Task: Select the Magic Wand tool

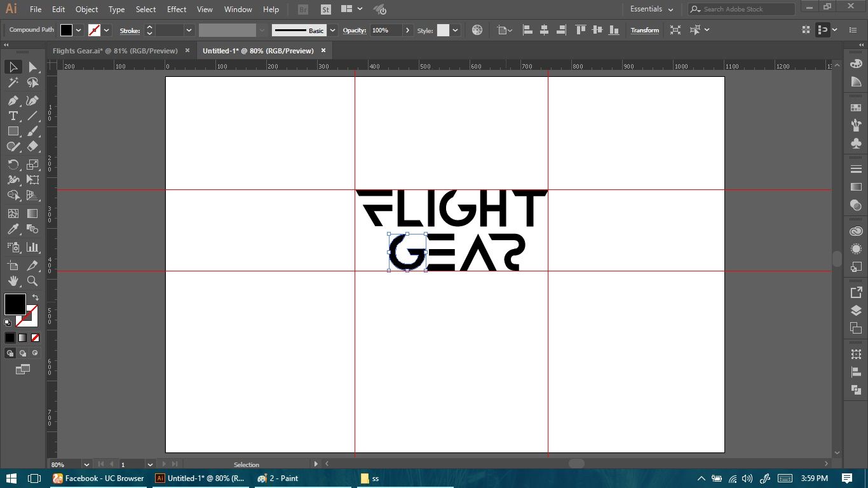Action: tap(13, 83)
